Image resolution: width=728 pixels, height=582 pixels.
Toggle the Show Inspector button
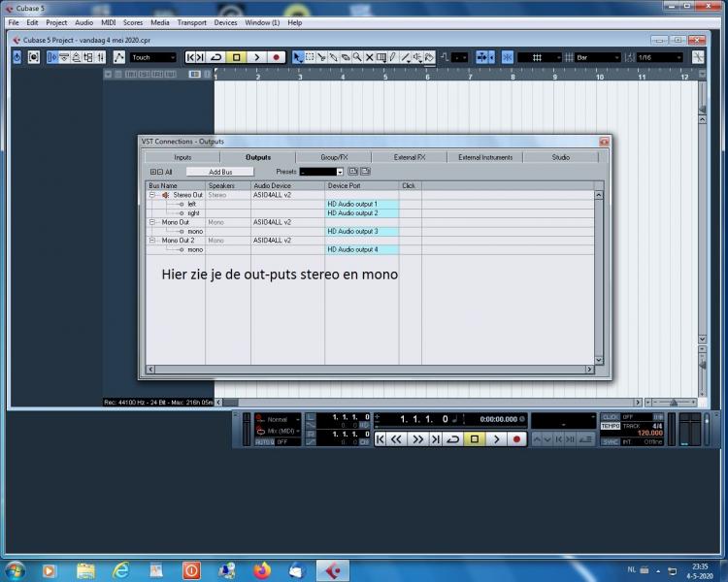pos(51,57)
